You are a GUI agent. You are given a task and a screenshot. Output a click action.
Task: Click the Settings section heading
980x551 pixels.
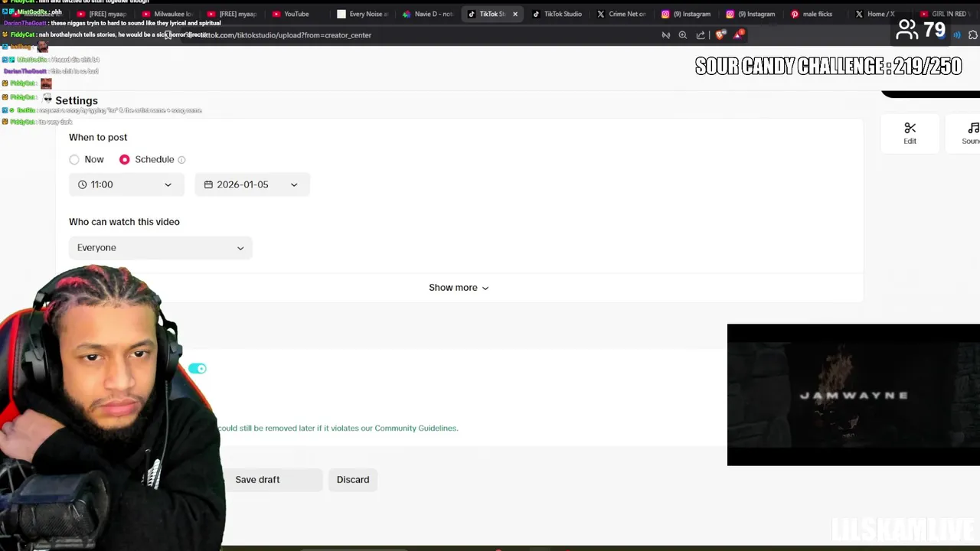coord(77,101)
